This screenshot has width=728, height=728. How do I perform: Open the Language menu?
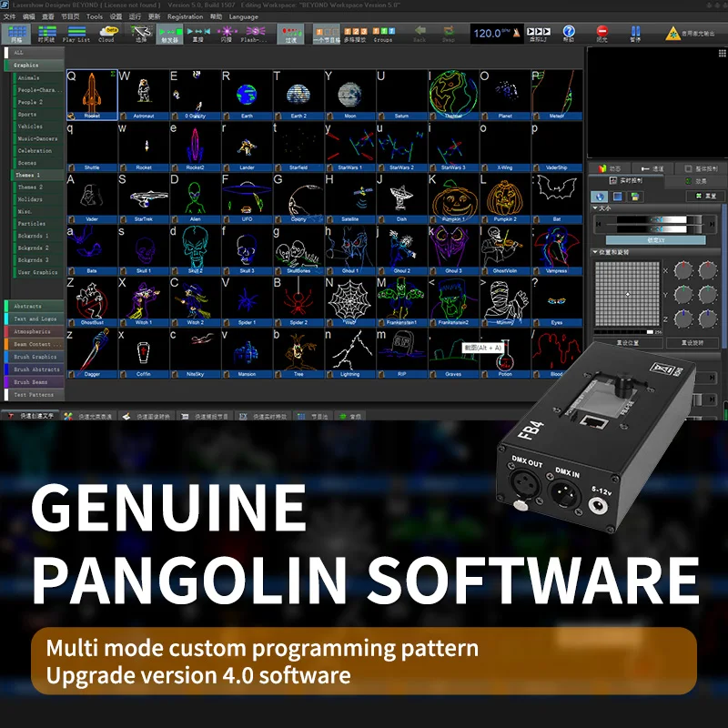243,16
